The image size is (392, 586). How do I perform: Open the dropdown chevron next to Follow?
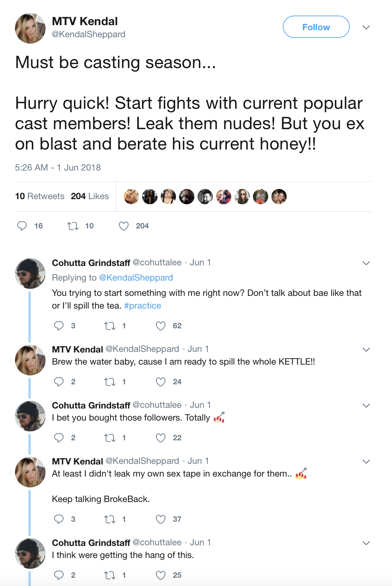click(366, 27)
